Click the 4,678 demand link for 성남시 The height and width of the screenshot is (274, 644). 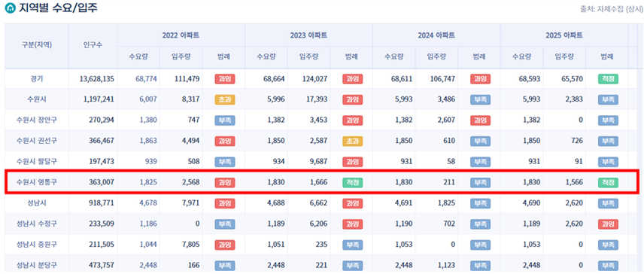[x=148, y=203]
